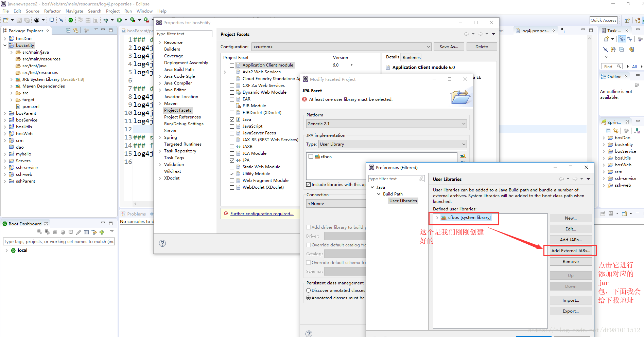Toggle Include libraries with this application checkbox
This screenshot has width=644, height=337.
pyautogui.click(x=309, y=184)
